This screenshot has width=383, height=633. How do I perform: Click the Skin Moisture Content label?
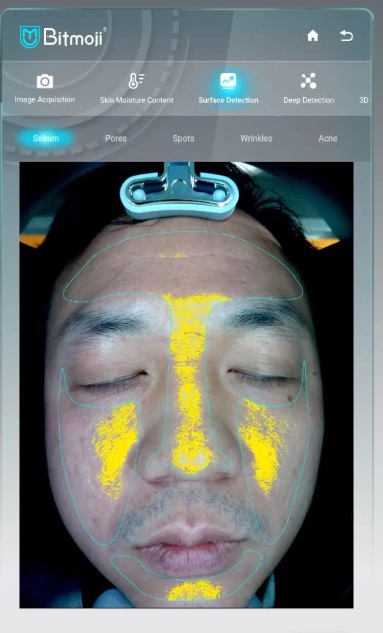pos(136,100)
